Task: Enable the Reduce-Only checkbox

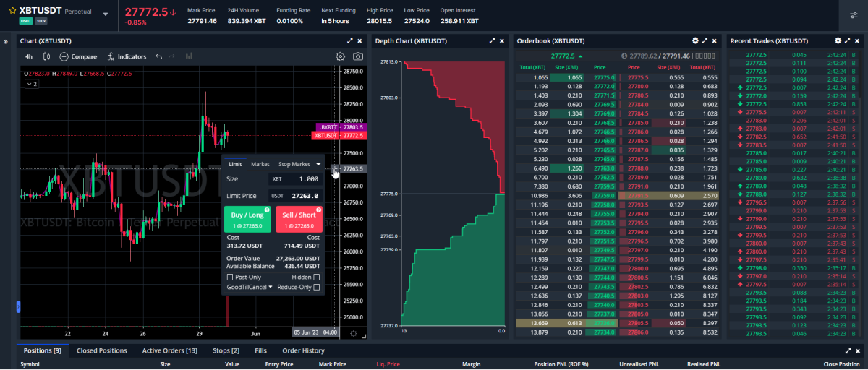Action: [317, 287]
